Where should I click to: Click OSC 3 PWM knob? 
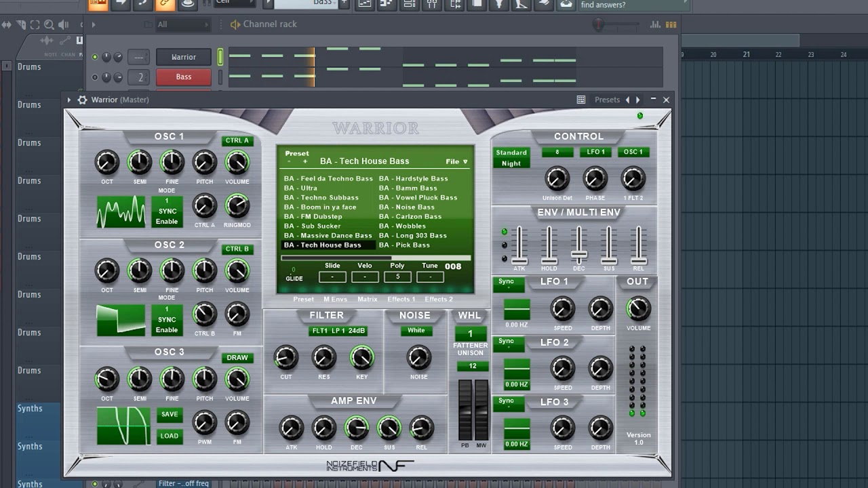tap(204, 423)
